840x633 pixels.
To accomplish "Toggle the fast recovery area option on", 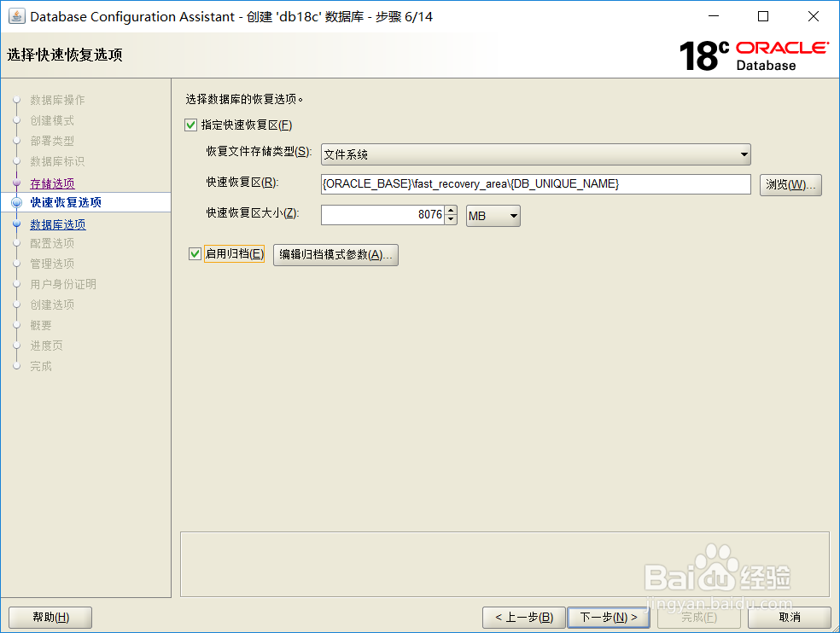I will click(190, 125).
